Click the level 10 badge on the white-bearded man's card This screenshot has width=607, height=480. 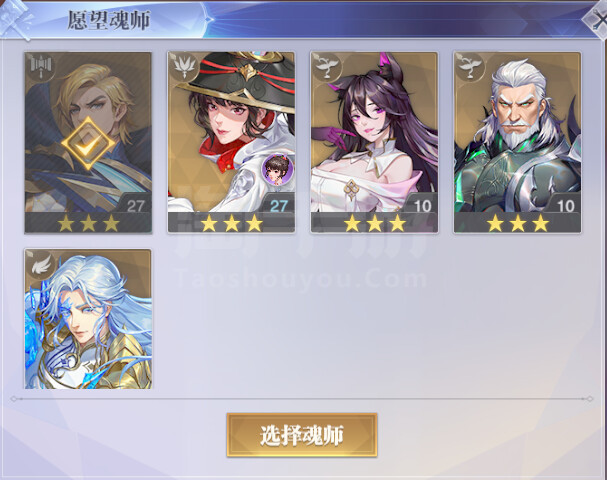click(564, 204)
